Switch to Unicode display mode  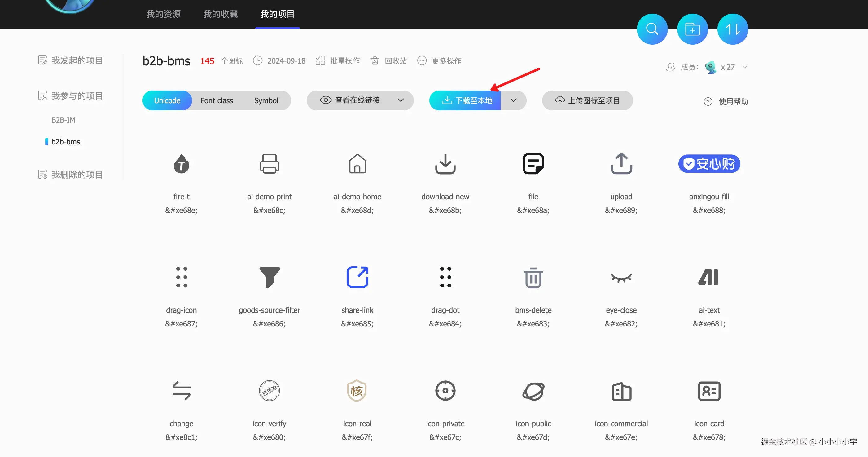(x=167, y=100)
